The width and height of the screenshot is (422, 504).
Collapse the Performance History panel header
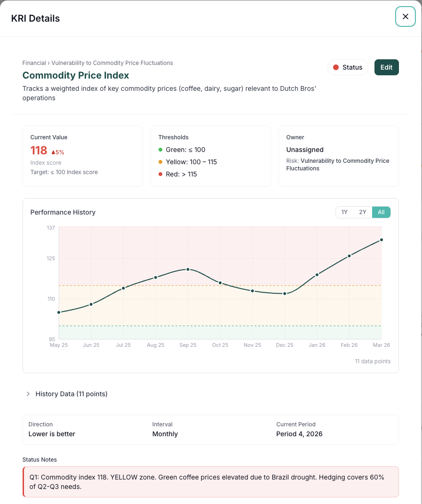pyautogui.click(x=63, y=212)
